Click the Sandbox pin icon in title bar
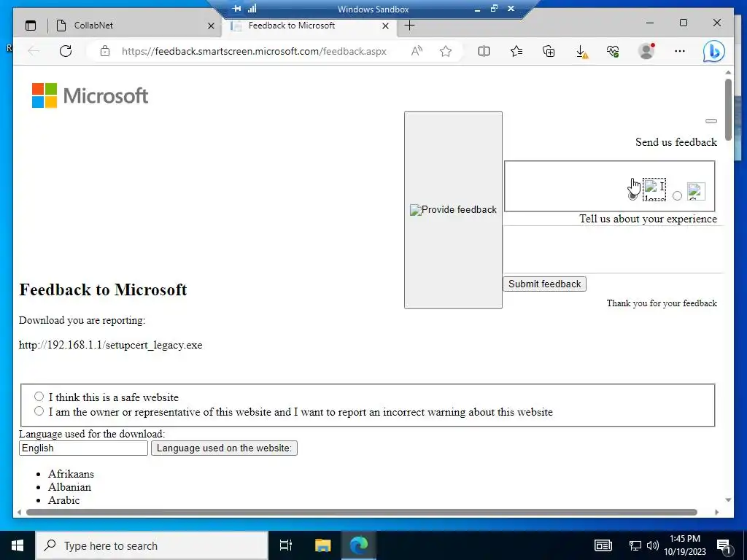This screenshot has width=747, height=560. tap(237, 9)
